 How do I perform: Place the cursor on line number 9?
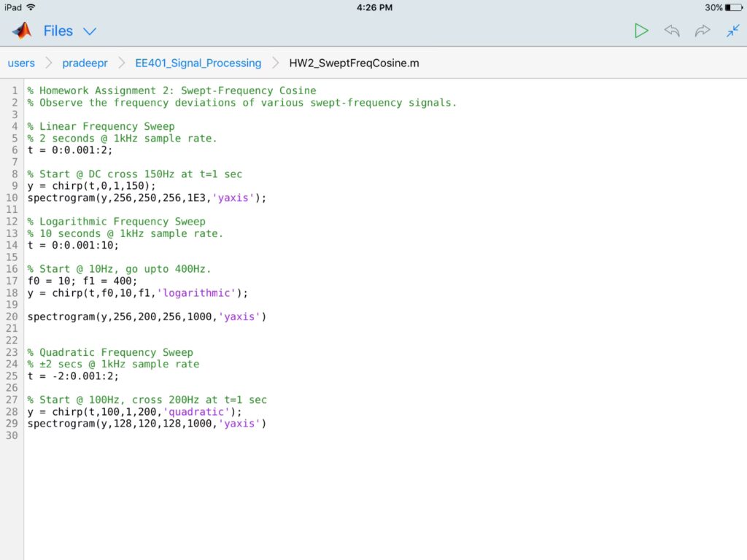pyautogui.click(x=15, y=186)
